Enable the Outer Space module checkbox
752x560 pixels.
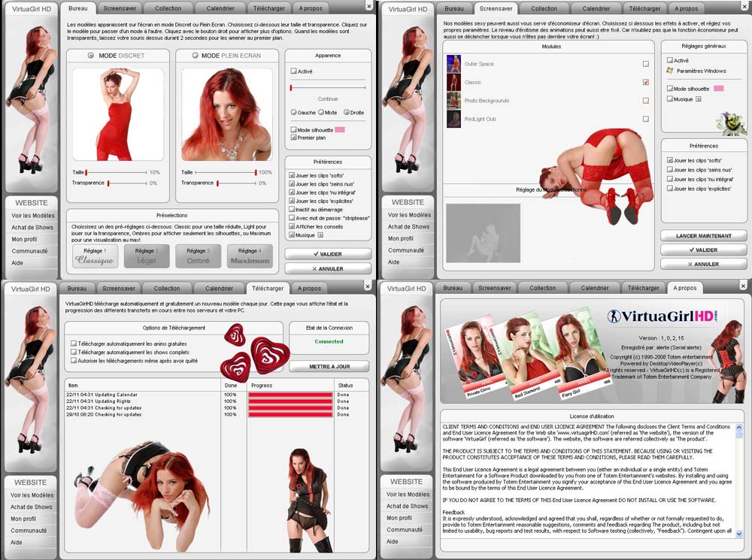coord(646,65)
